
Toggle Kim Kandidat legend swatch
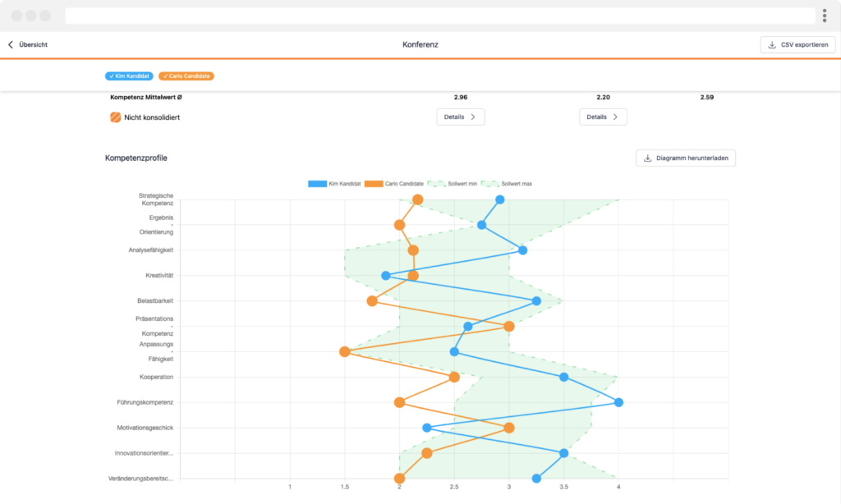(x=318, y=184)
